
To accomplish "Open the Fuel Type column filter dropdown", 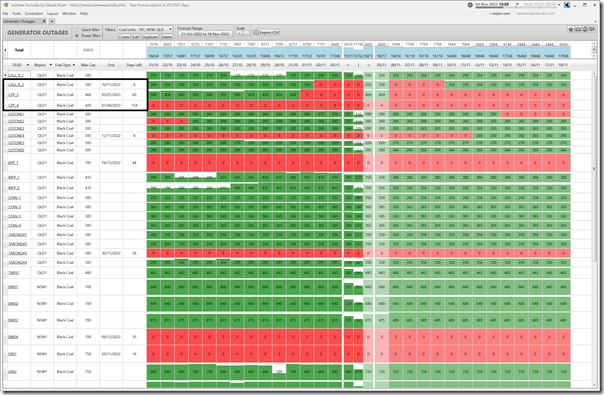I will (x=74, y=65).
